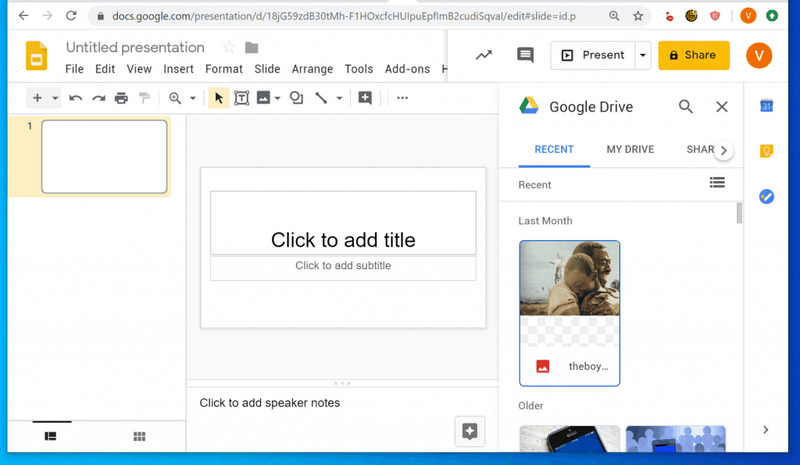Click the activity dashboard trend icon
800x465 pixels.
484,55
